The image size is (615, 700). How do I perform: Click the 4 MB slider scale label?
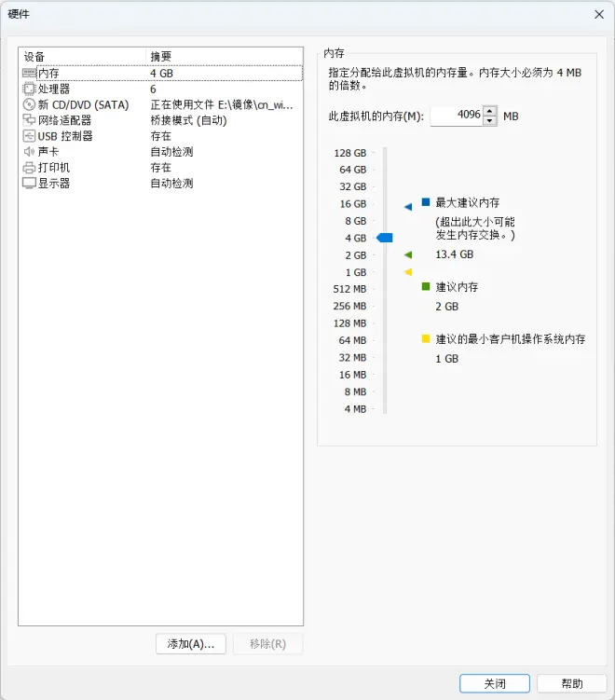click(355, 408)
